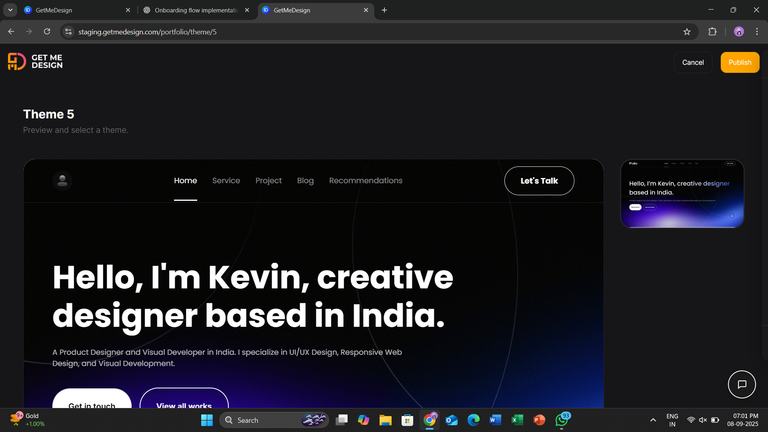Open Word from the taskbar
The image size is (768, 432).
[x=495, y=420]
